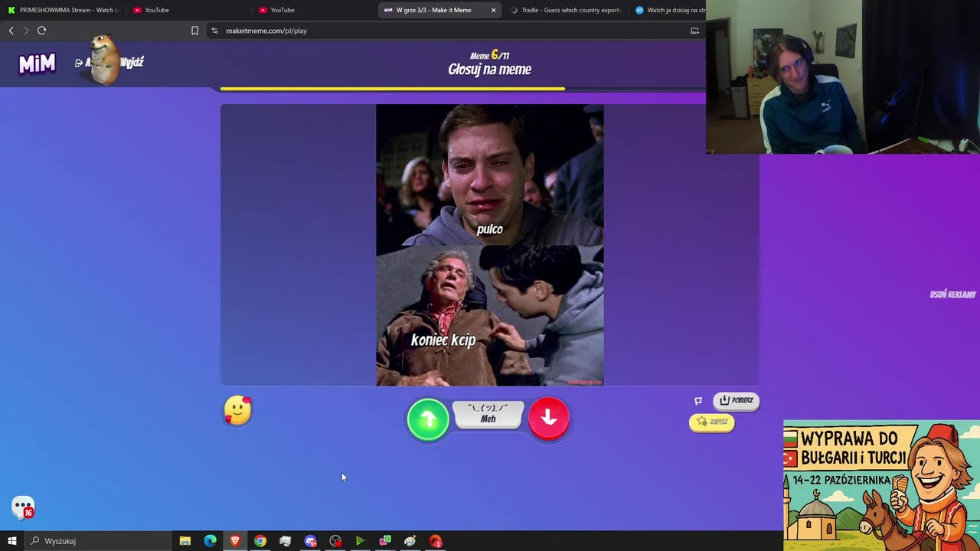980x551 pixels.
Task: Click the MiM logo
Action: coord(37,63)
